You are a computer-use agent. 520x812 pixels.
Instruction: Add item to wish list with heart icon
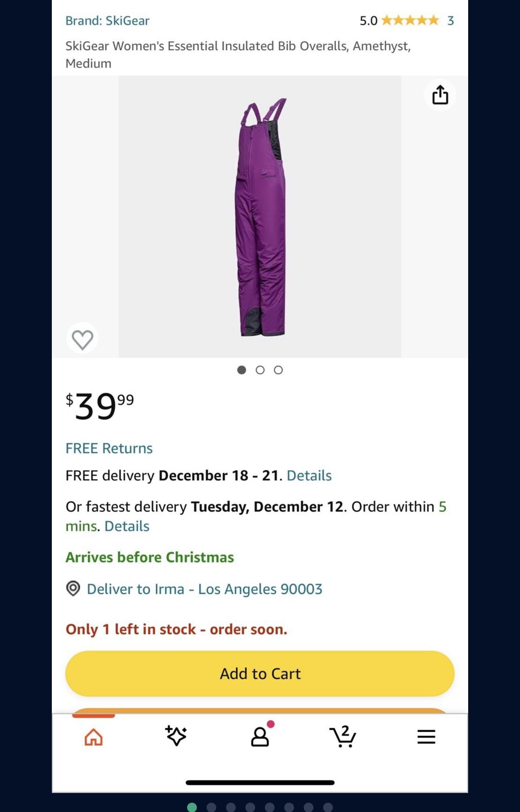[x=82, y=338]
